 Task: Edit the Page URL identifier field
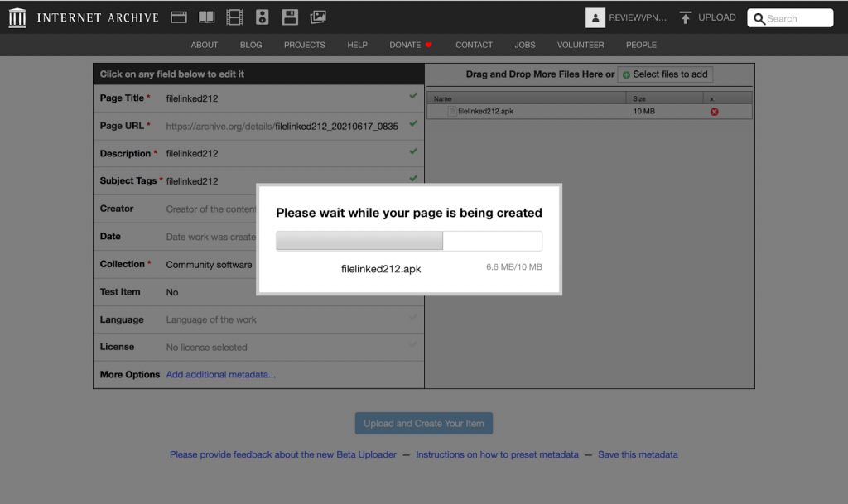336,127
